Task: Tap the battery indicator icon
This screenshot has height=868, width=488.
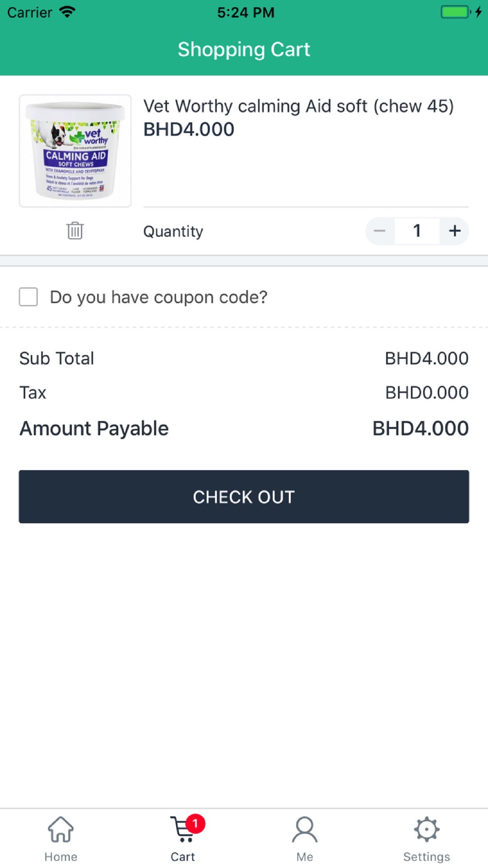Action: click(x=455, y=12)
